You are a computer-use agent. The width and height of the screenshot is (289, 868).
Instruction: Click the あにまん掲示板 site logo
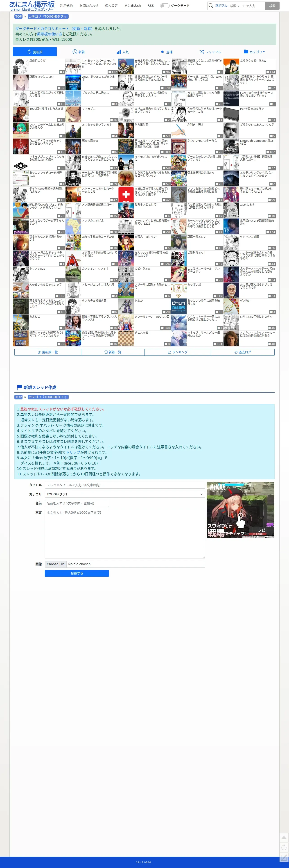[x=32, y=6]
